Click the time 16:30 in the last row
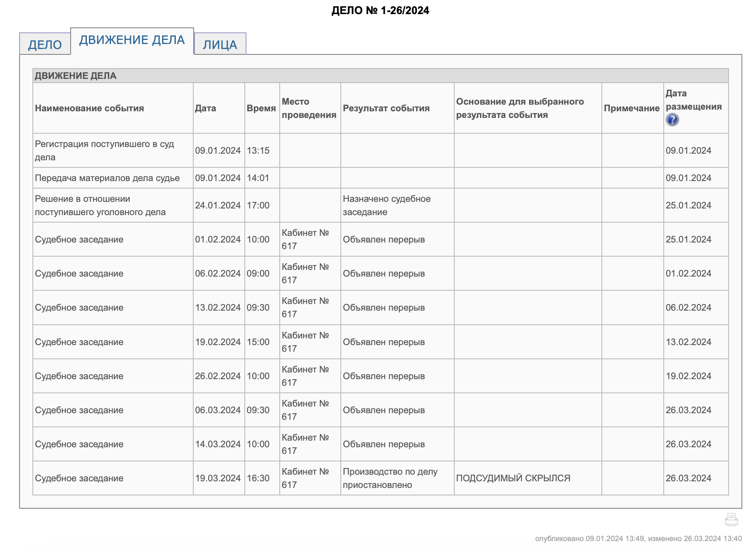The image size is (756, 549). [258, 478]
